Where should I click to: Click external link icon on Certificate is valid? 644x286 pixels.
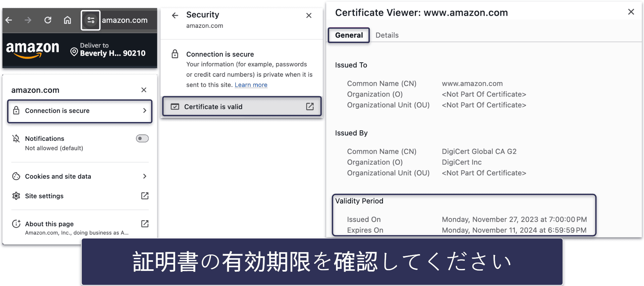coord(310,107)
